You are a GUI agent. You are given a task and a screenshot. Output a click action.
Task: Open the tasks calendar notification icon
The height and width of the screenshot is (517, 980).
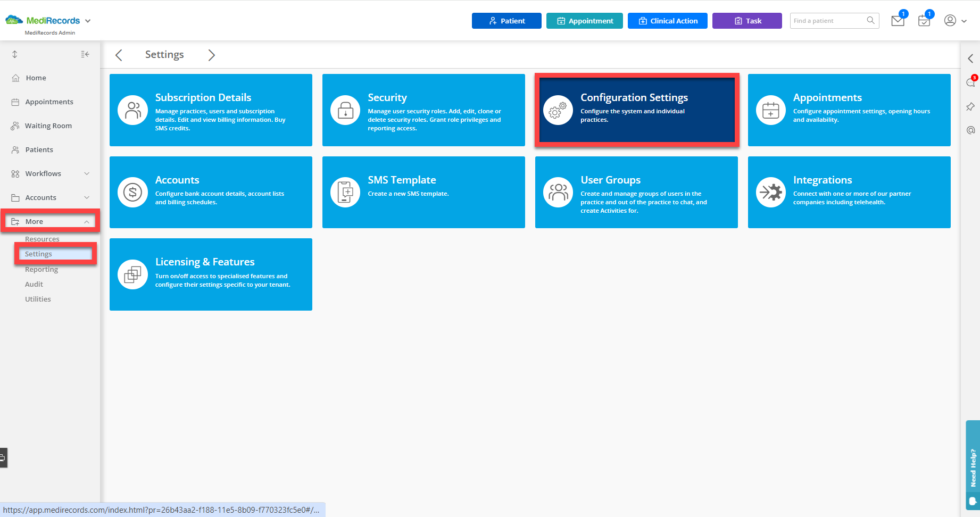click(924, 21)
